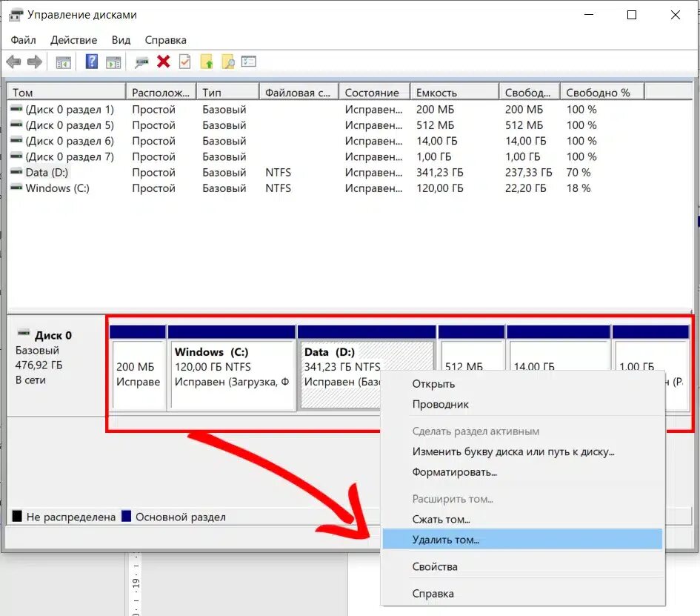Toggle the console tree pane icon
The image size is (700, 616).
[x=64, y=62]
